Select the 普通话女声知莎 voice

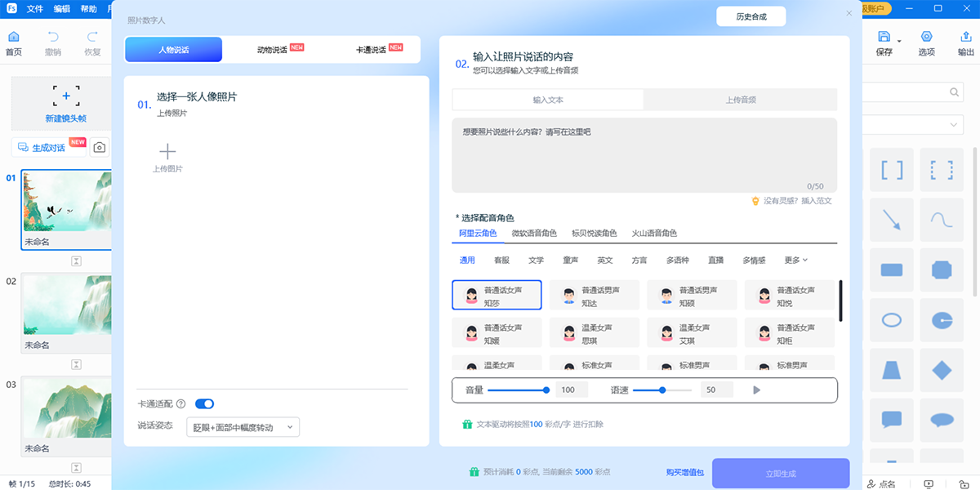coord(496,295)
